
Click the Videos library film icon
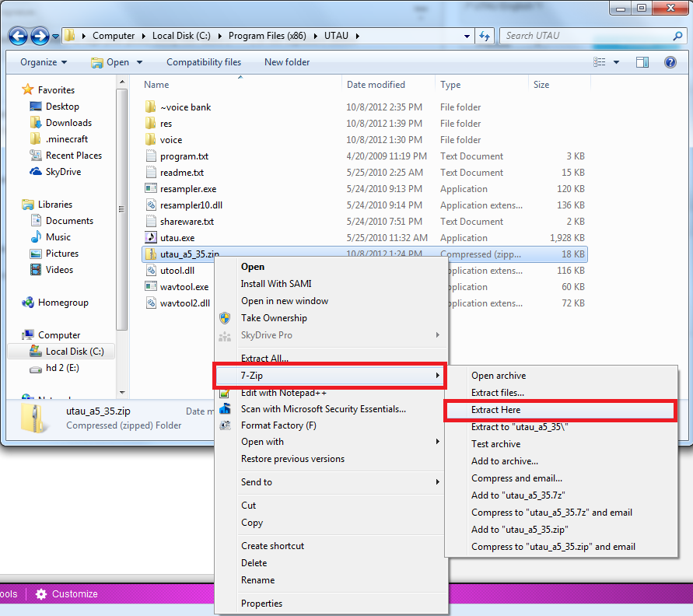tap(35, 270)
